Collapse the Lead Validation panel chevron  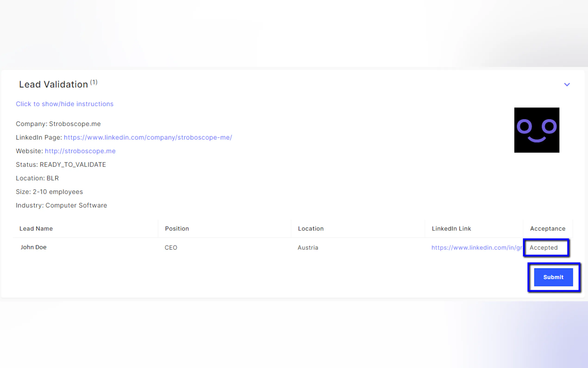click(x=567, y=84)
